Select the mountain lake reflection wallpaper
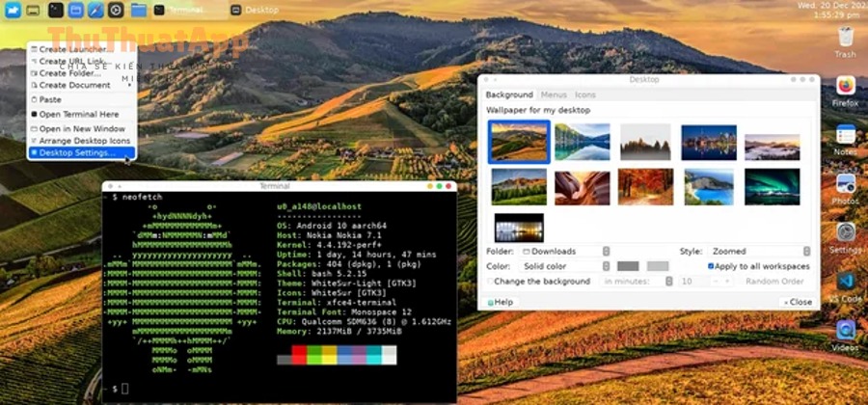 [582, 142]
